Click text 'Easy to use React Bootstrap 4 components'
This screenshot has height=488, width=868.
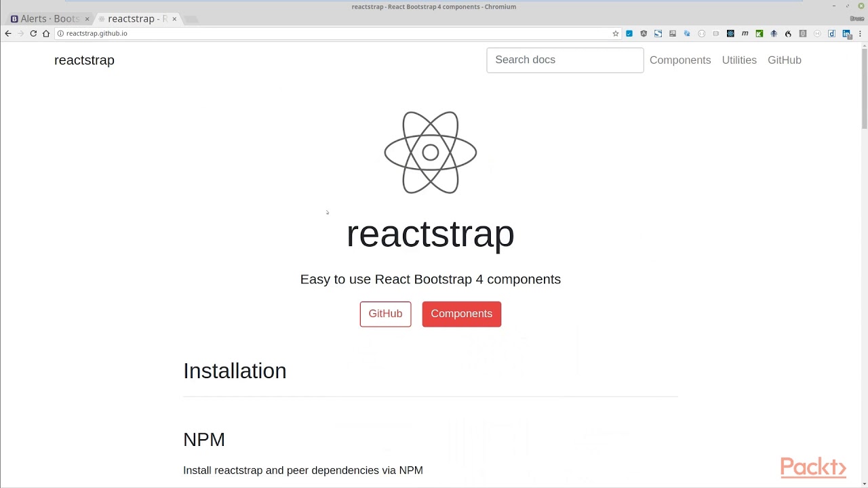(431, 279)
